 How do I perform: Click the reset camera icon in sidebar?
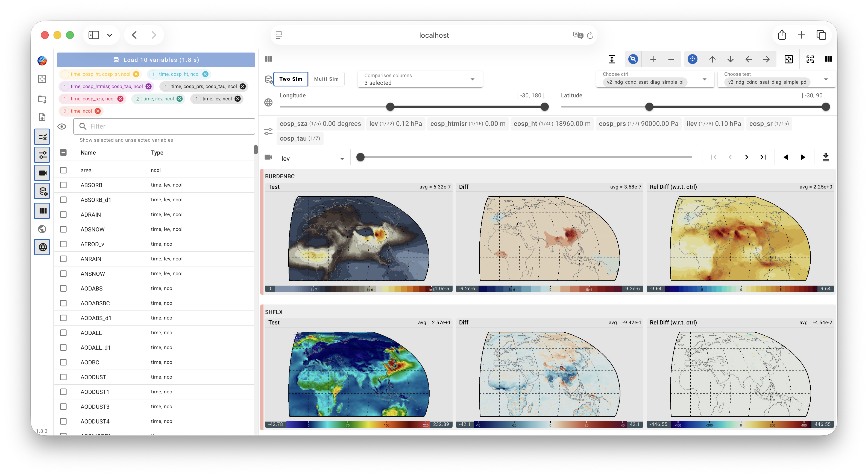pyautogui.click(x=42, y=79)
